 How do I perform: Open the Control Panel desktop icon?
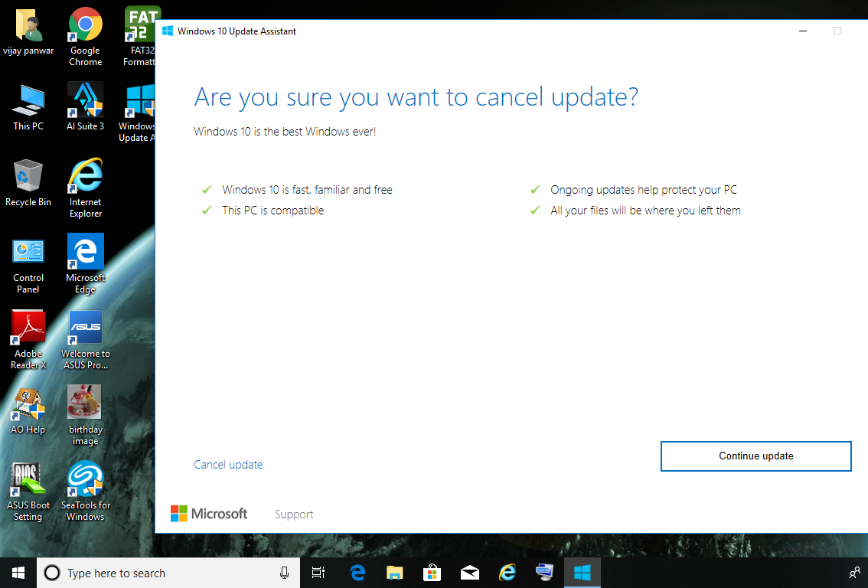tap(28, 265)
